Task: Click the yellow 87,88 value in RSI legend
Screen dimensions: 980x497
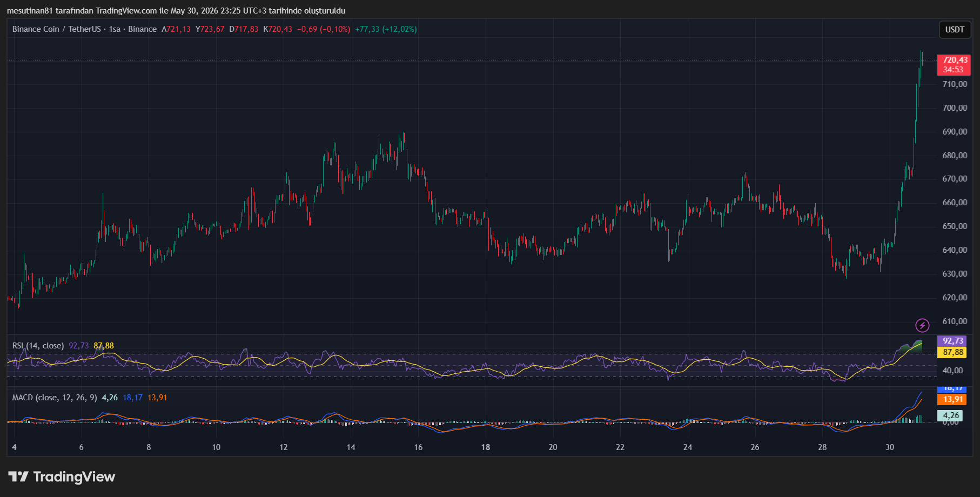Action: pyautogui.click(x=104, y=346)
